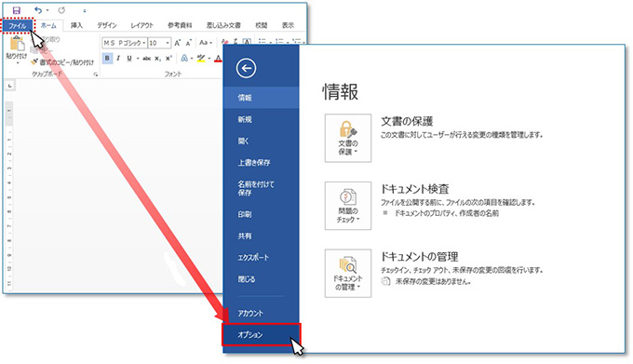Viewport: 633px width, 364px height.
Task: Switch to the 参考資料 tab
Action: [180, 25]
